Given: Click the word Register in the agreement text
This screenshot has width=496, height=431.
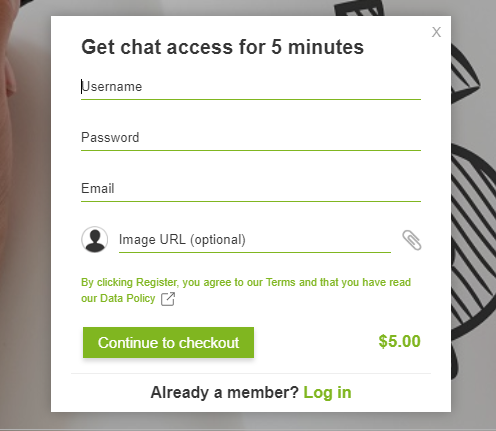Looking at the screenshot, I should pos(156,282).
